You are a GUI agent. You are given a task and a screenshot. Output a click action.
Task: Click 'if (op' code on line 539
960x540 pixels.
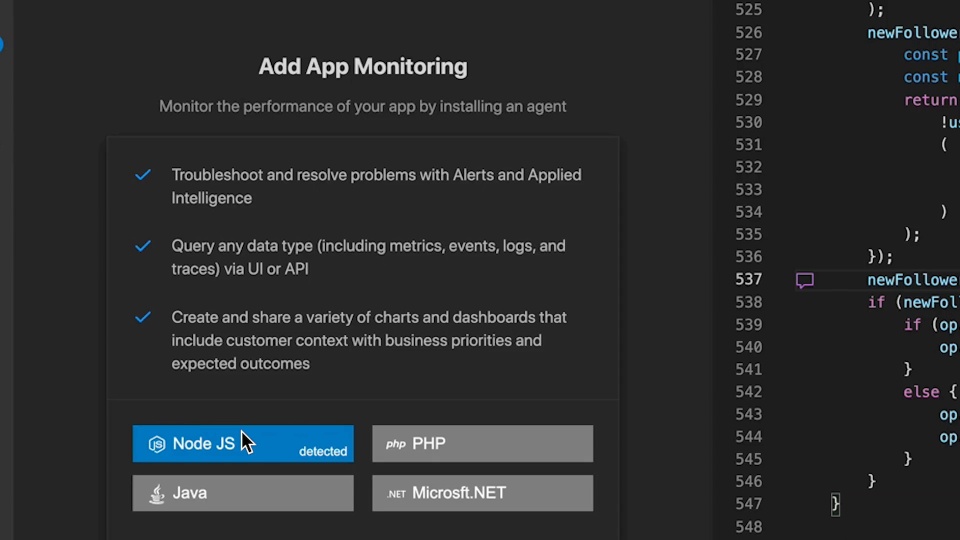931,324
